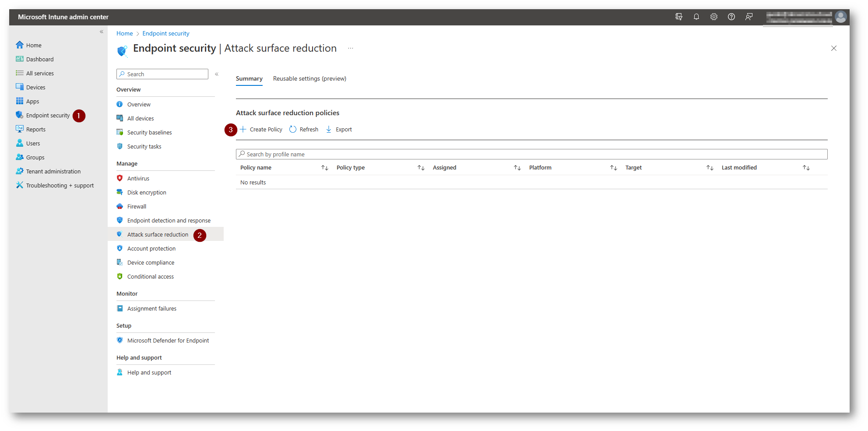Close the Attack surface reduction blade
The height and width of the screenshot is (431, 868).
pyautogui.click(x=833, y=48)
